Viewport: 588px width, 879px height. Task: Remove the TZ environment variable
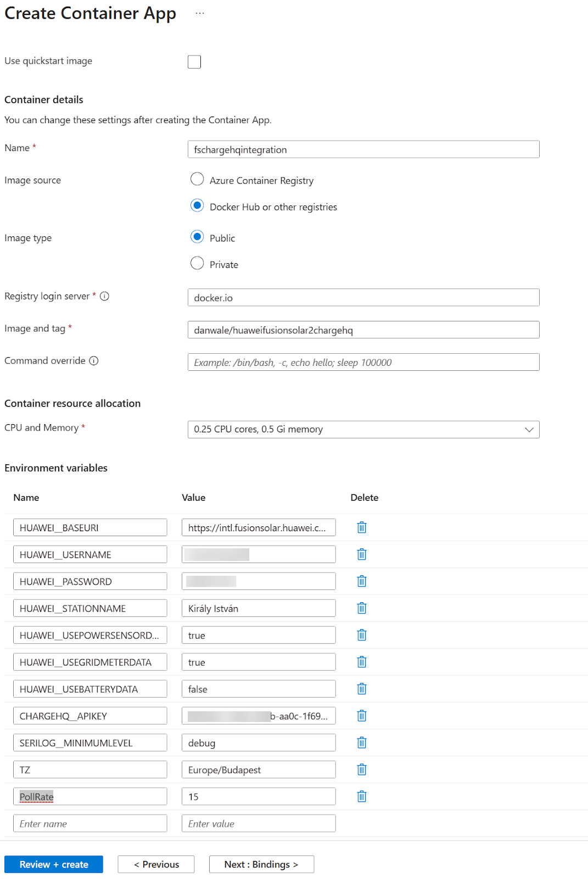(x=361, y=770)
